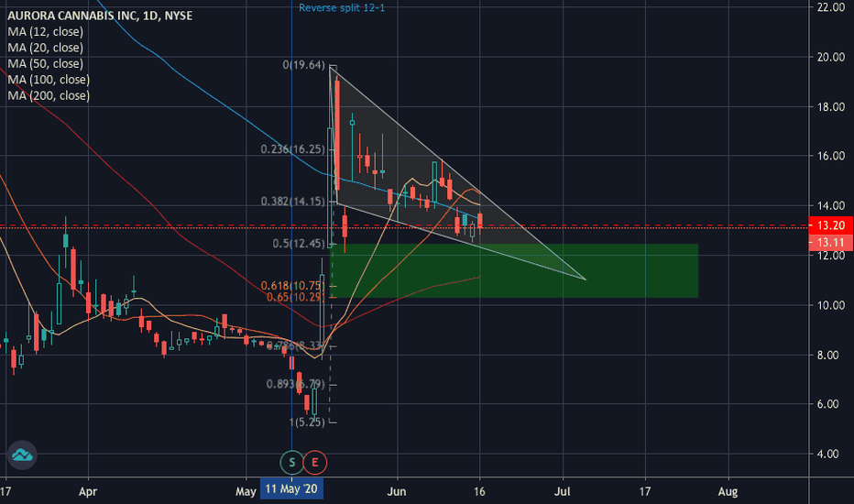Select the MA (200, close) indicator label
The height and width of the screenshot is (504, 854).
[49, 95]
